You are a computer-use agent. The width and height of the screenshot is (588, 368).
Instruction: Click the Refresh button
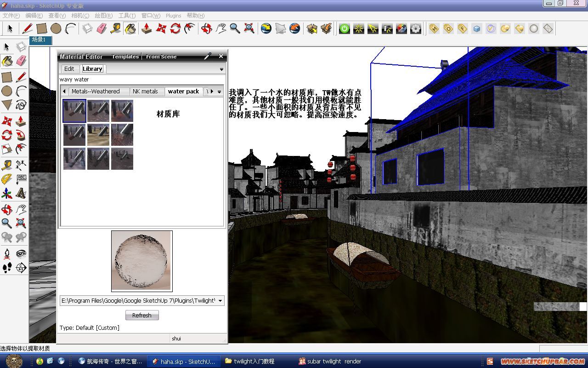pos(142,315)
